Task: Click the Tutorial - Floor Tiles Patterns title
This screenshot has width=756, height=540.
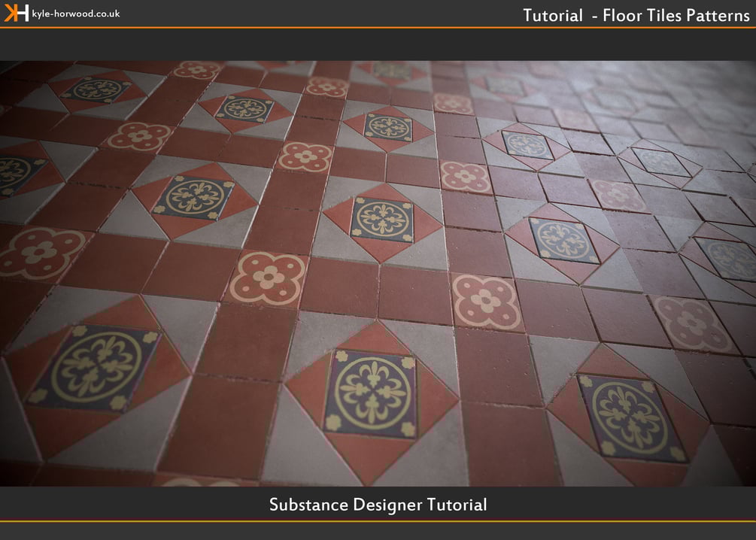Action: 636,16
